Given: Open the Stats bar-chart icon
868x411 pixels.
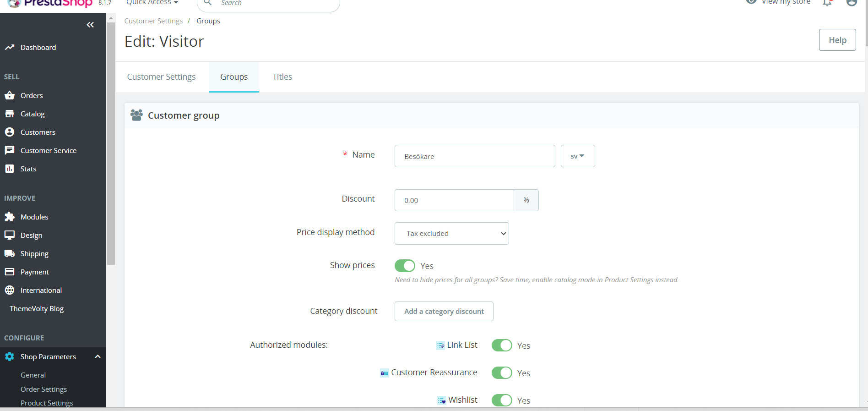Looking at the screenshot, I should pyautogui.click(x=10, y=169).
